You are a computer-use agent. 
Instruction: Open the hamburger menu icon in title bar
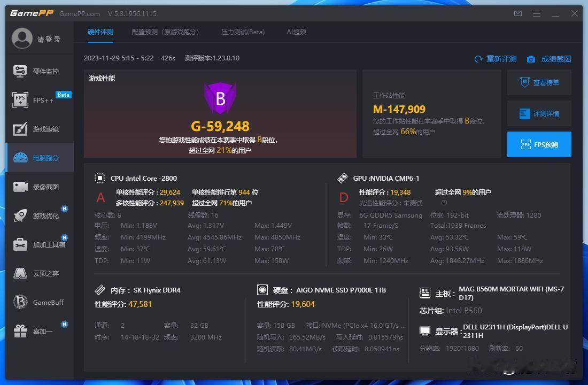click(x=537, y=13)
